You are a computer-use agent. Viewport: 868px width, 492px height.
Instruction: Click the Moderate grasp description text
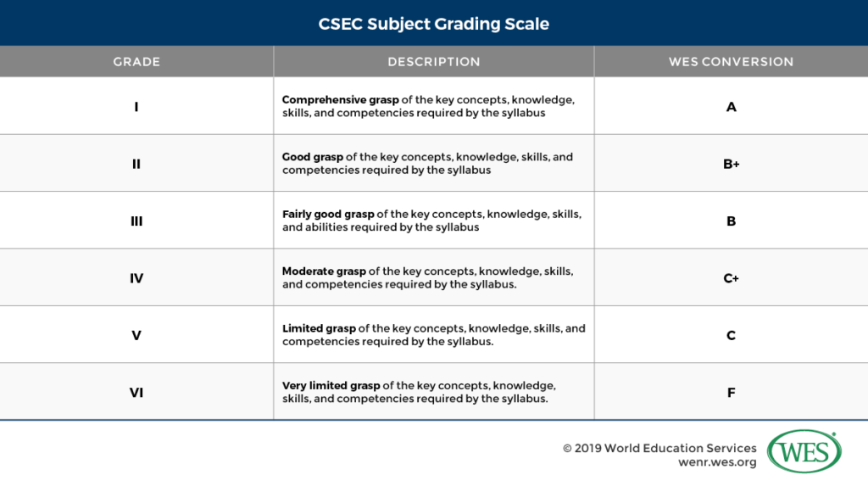(x=427, y=278)
